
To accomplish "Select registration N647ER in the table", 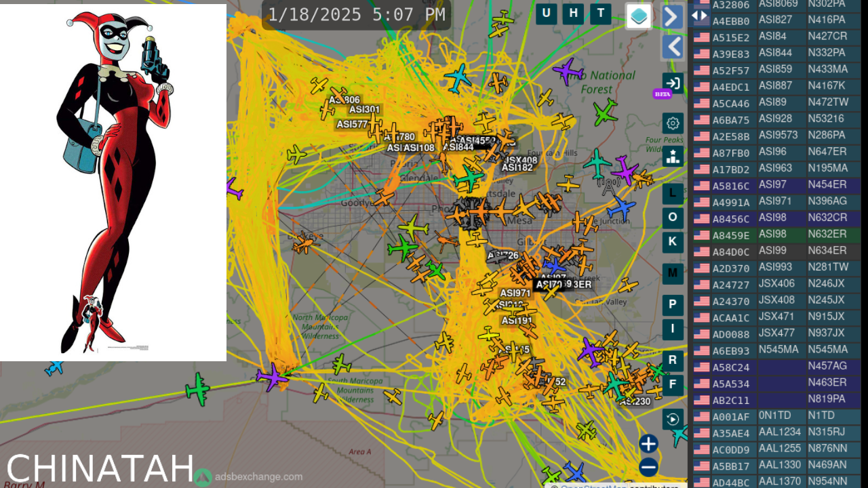I will tap(827, 151).
